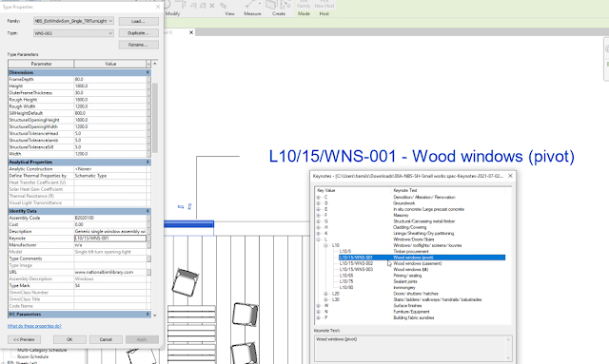Collapse the L Windows/Doors/Stairs node

(x=319, y=239)
